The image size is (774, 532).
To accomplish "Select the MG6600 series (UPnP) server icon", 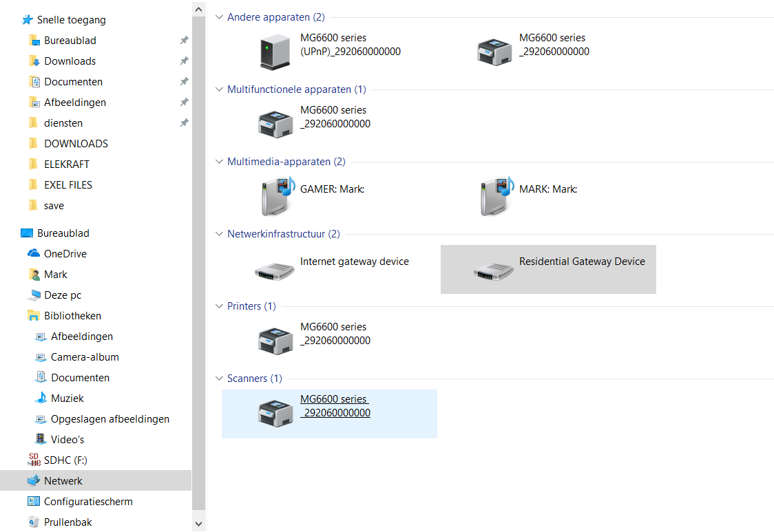I will [x=275, y=52].
